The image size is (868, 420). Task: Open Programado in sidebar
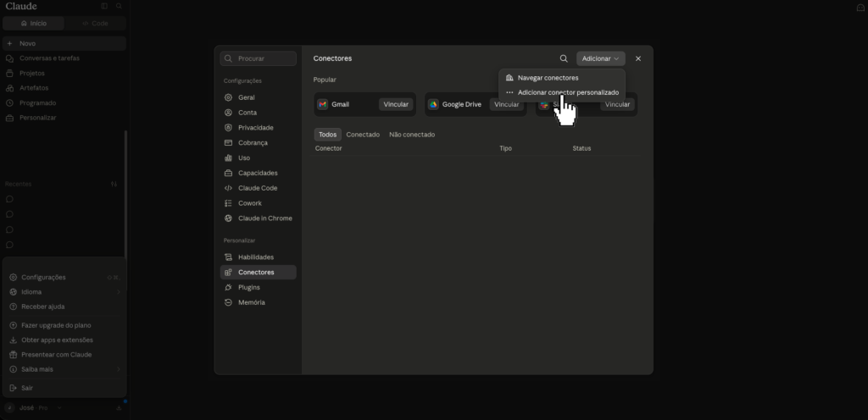tap(64, 102)
